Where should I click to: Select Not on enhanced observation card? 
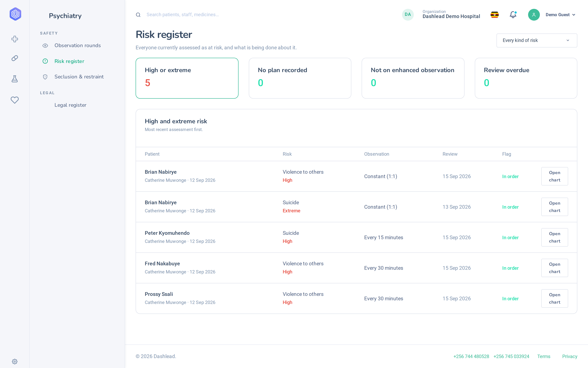413,78
